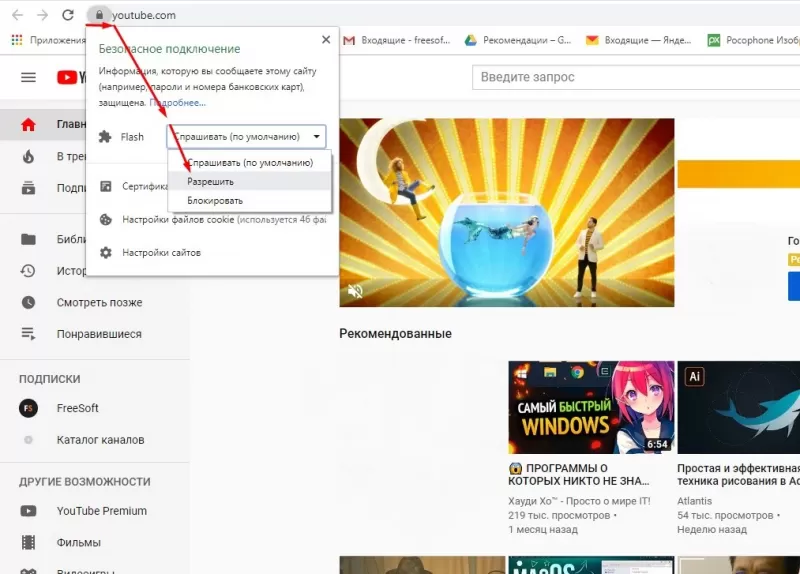Click the browser forward arrow
800x574 pixels.
[x=42, y=15]
